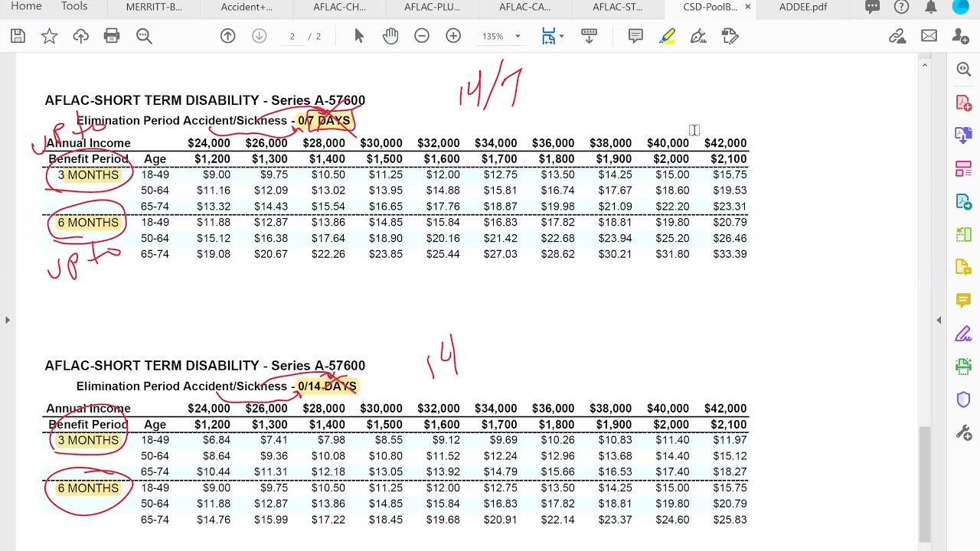Viewport: 980px width, 551px height.
Task: Click the scrolling mode icon
Action: tap(589, 36)
